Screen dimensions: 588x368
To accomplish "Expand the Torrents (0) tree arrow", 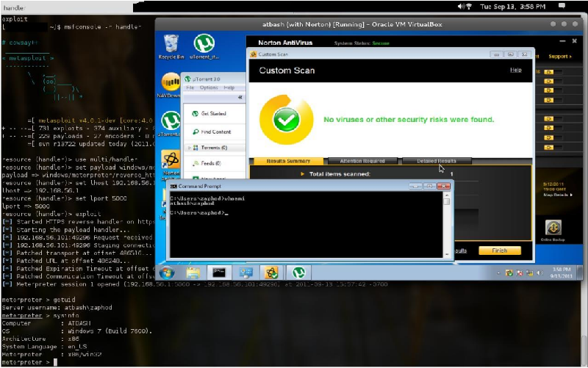I will (189, 148).
